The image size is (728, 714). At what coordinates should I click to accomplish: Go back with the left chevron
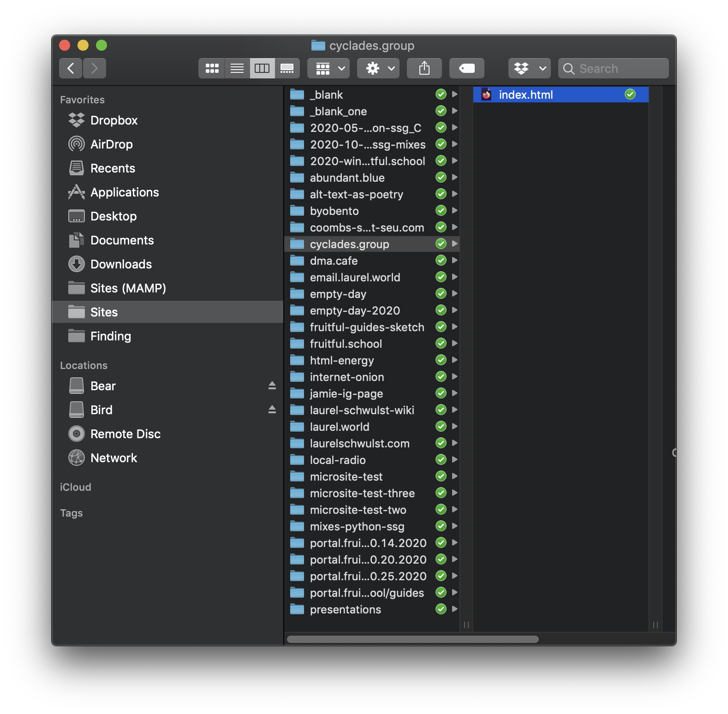click(x=71, y=68)
